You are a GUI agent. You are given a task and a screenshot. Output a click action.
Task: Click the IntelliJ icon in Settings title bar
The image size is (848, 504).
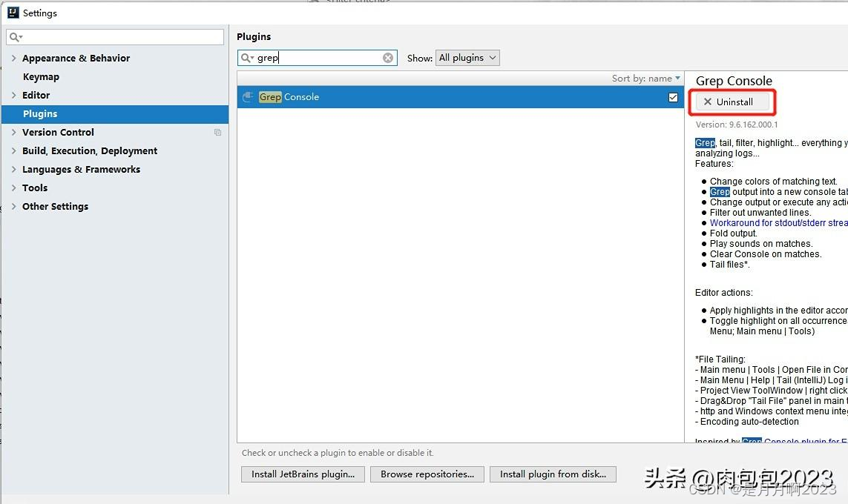13,13
